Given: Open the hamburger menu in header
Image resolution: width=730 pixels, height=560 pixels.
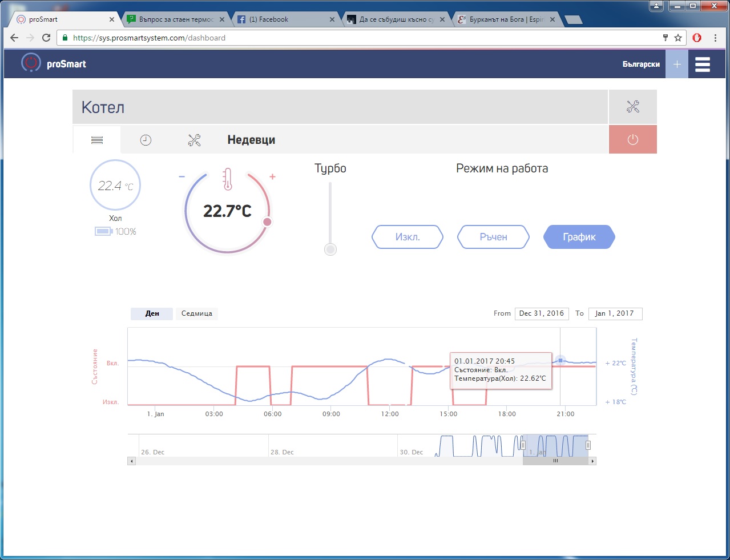Looking at the screenshot, I should pos(702,65).
